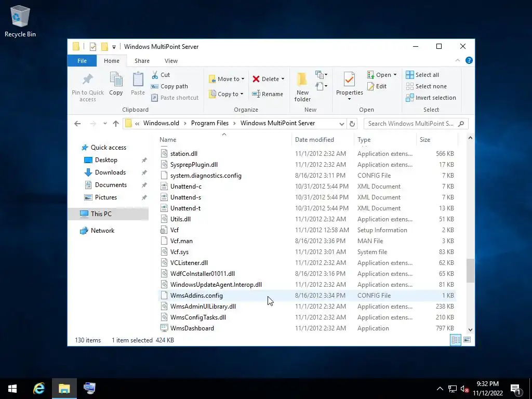Image resolution: width=532 pixels, height=399 pixels.
Task: Open the New item dropdown
Action: 321,75
